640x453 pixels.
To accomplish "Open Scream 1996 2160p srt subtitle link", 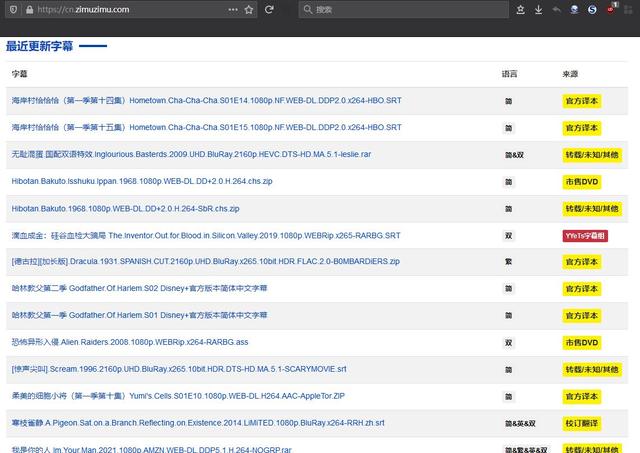I will tap(179, 369).
